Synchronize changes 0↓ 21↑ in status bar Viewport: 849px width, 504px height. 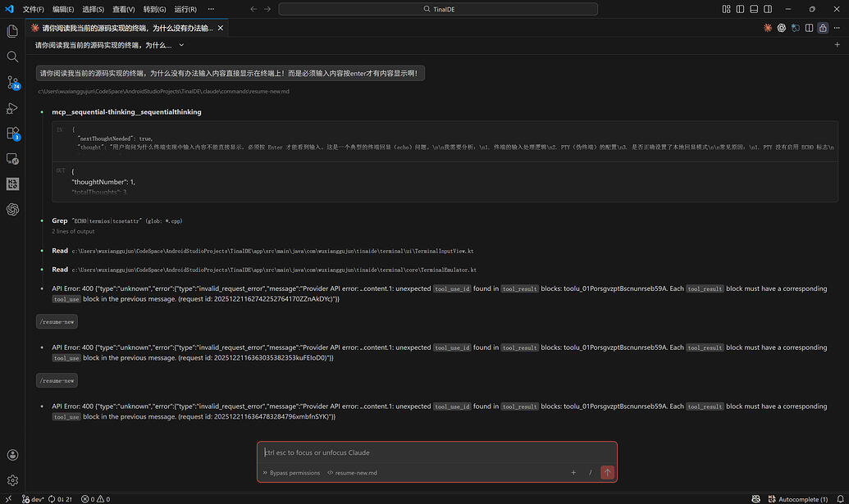(60, 499)
